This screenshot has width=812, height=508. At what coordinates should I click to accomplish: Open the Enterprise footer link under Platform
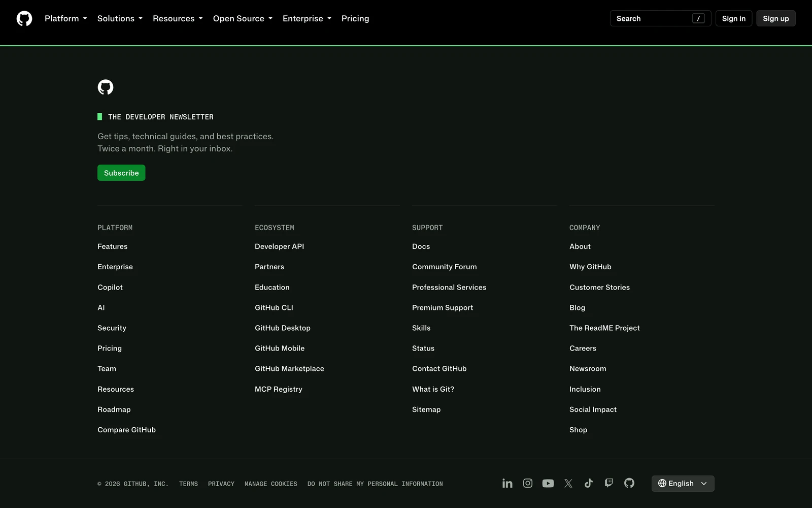tap(115, 267)
